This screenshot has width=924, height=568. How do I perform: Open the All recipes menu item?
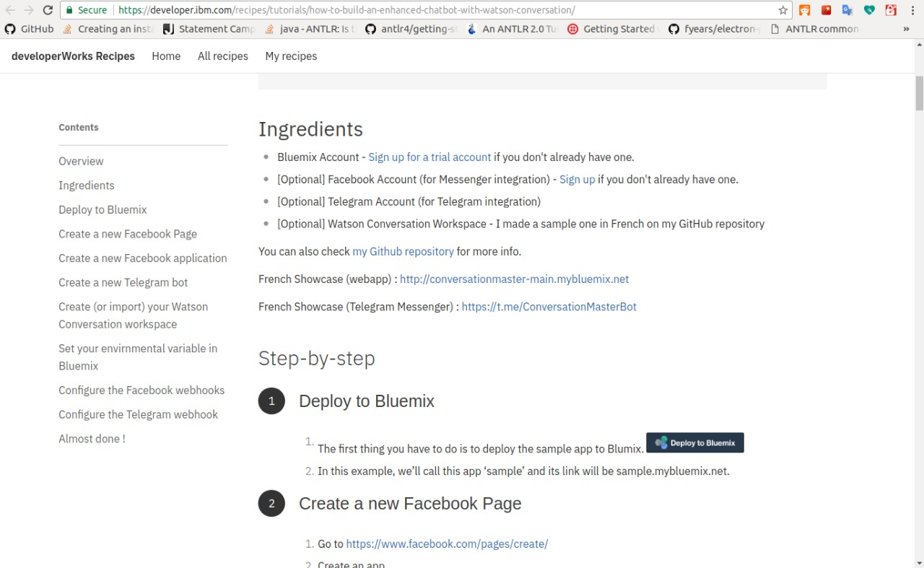tap(223, 56)
